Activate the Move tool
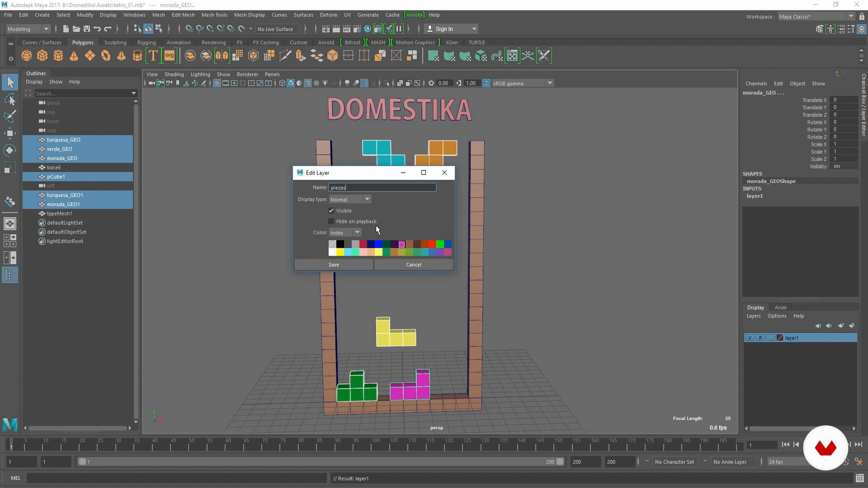 (x=10, y=133)
